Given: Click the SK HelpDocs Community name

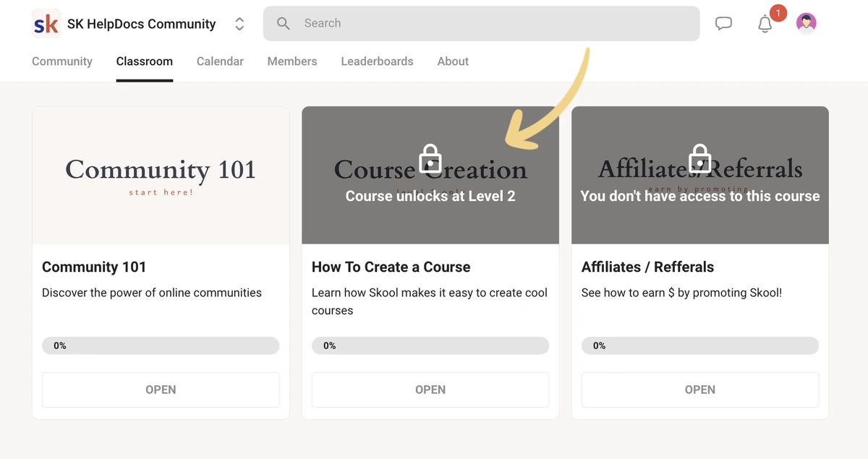Looking at the screenshot, I should pos(142,24).
